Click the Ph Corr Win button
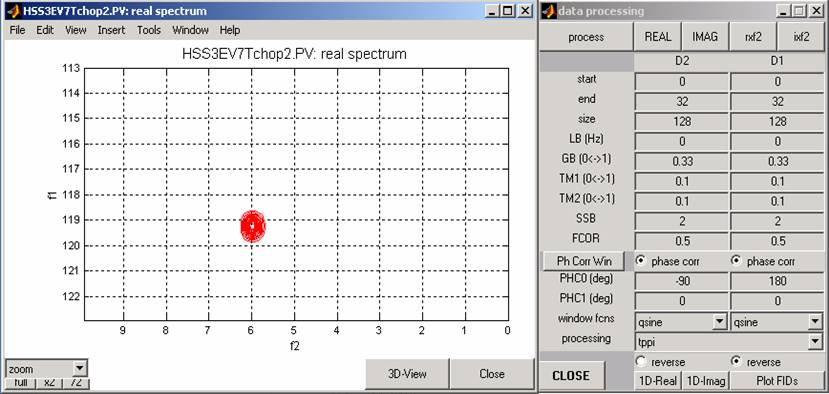 (x=584, y=261)
